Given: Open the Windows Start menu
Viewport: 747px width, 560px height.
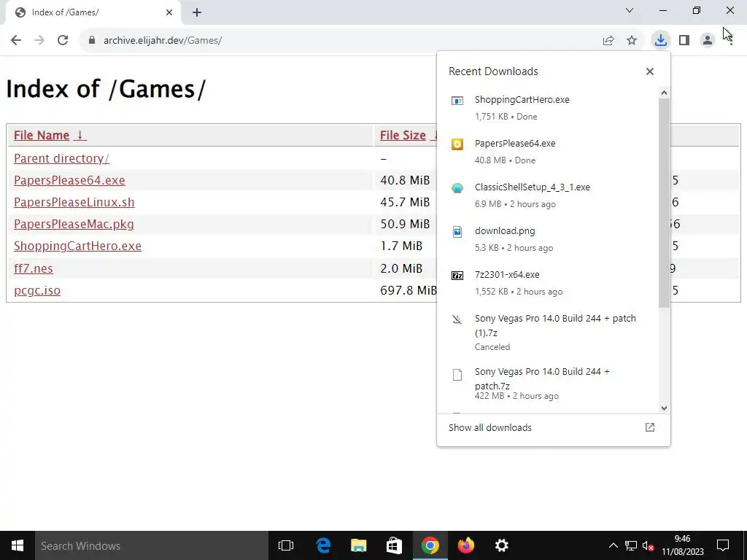Looking at the screenshot, I should 18,545.
